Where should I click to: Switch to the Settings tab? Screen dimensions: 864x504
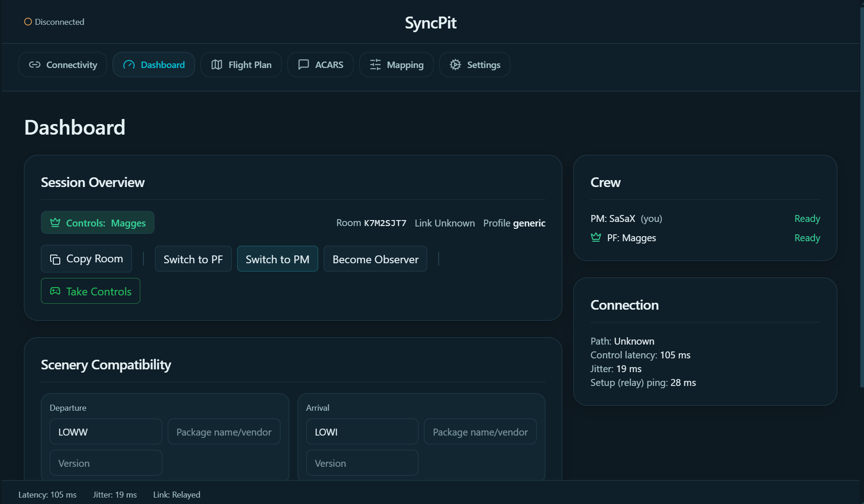(x=475, y=65)
